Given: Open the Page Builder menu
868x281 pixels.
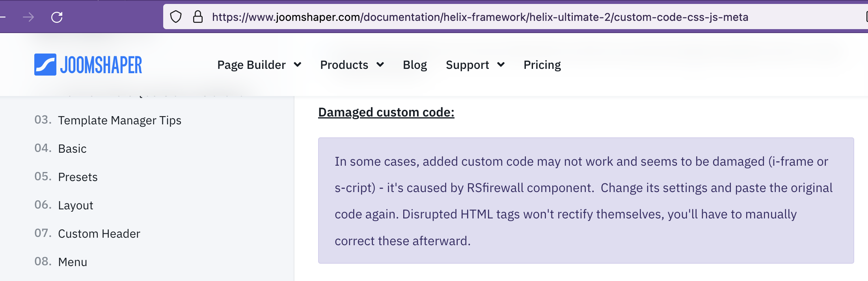Looking at the screenshot, I should pos(251,65).
